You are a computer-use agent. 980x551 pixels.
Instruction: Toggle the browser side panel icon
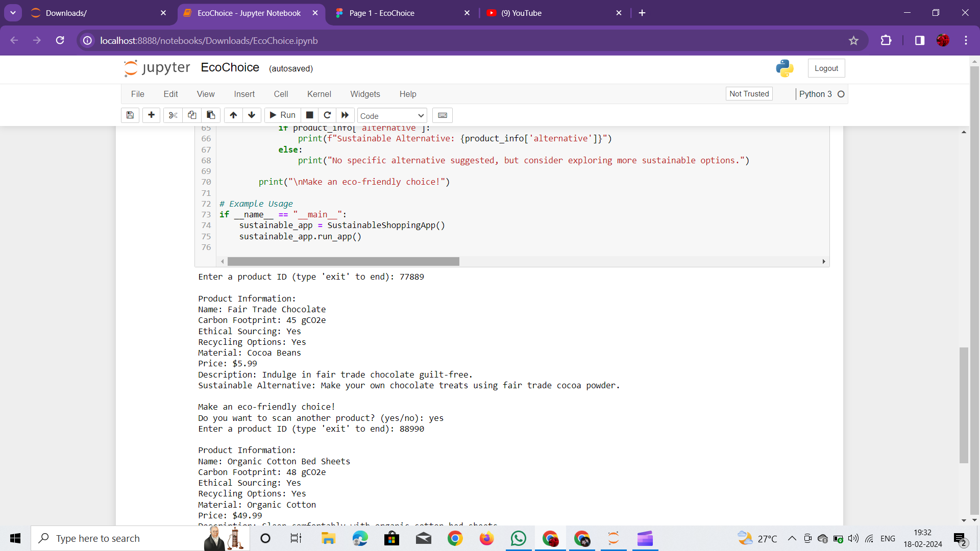click(919, 40)
